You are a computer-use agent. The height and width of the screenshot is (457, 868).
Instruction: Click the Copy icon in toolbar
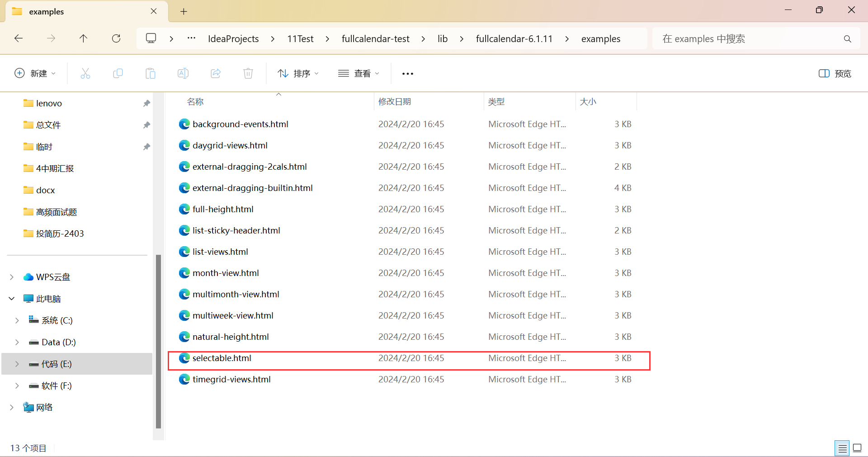click(118, 73)
